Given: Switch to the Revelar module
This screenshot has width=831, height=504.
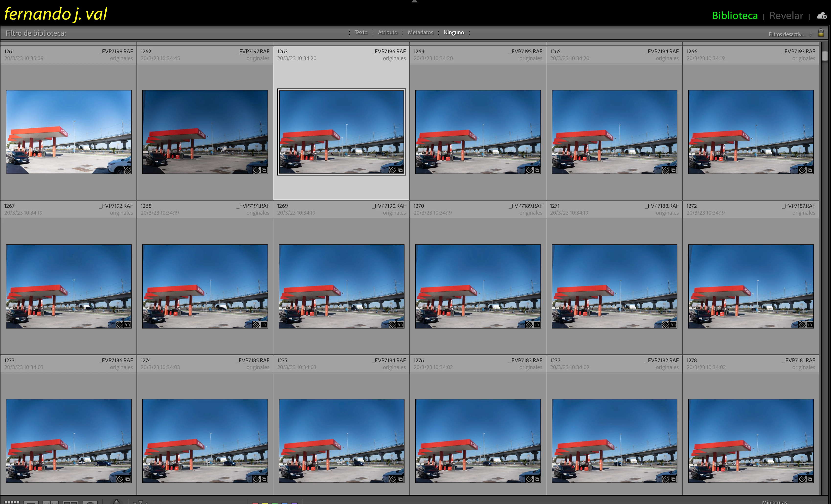Looking at the screenshot, I should pos(786,15).
